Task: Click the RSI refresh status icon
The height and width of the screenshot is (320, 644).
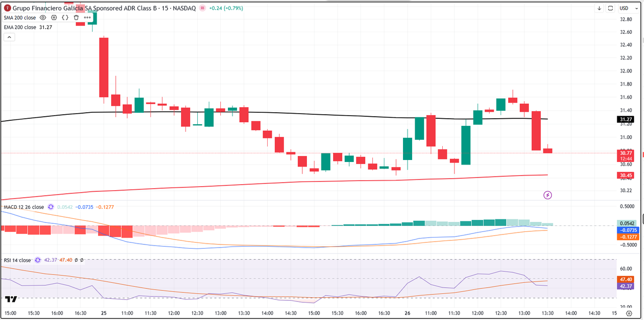Action: click(x=37, y=260)
